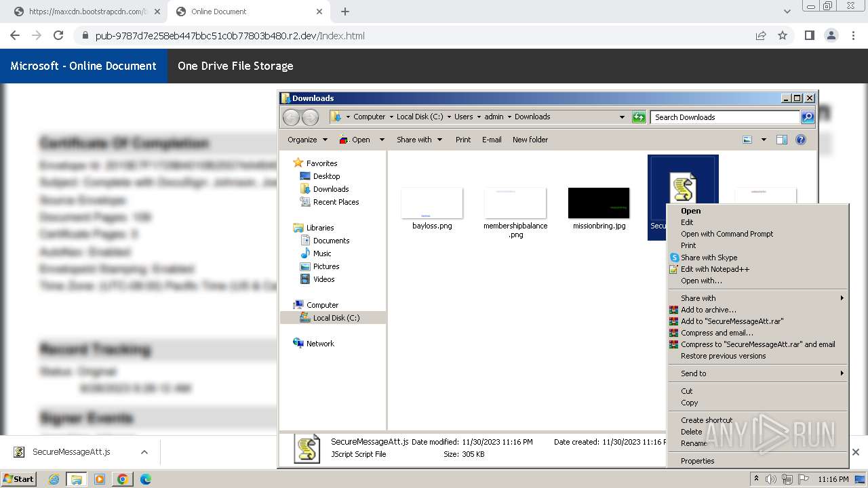Choose Share with Skype in context menu
Image resolution: width=868 pixels, height=488 pixels.
click(x=758, y=258)
